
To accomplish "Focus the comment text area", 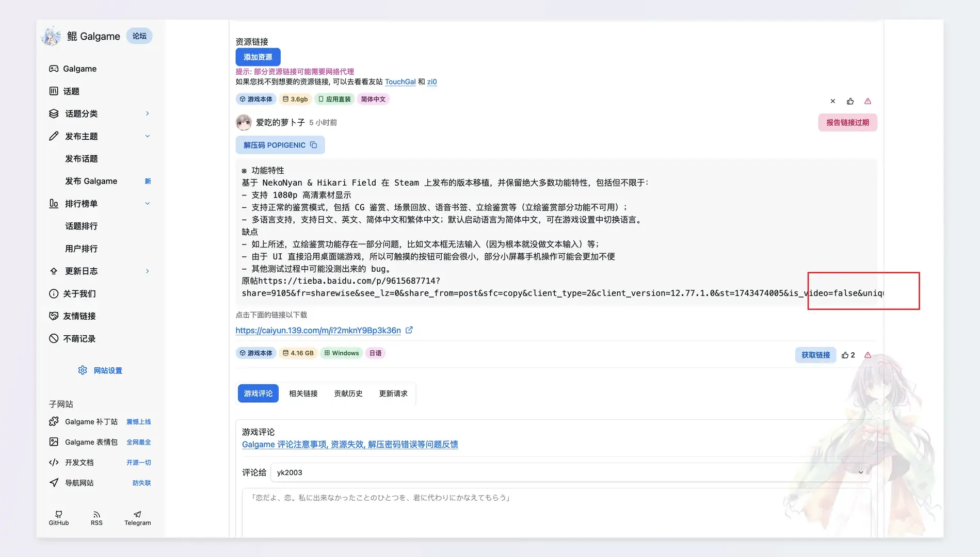I will (556, 513).
